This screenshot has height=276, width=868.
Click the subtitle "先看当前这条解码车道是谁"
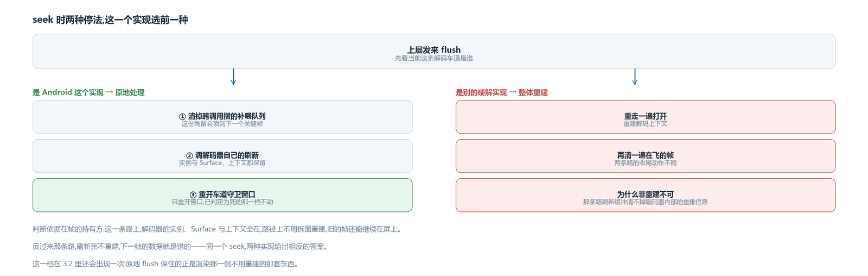[434, 58]
